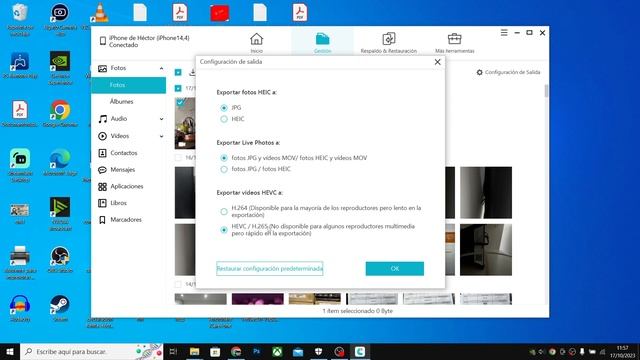Open File Explorer from the taskbar
Viewport: 640px width, 360px height.
(194, 351)
